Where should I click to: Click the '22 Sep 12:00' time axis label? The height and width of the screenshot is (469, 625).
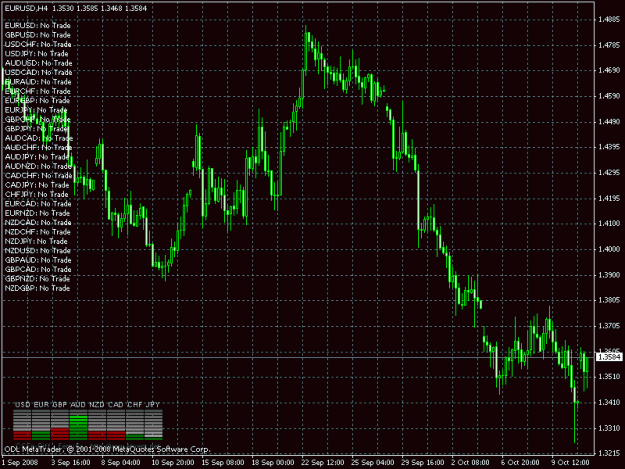323,462
